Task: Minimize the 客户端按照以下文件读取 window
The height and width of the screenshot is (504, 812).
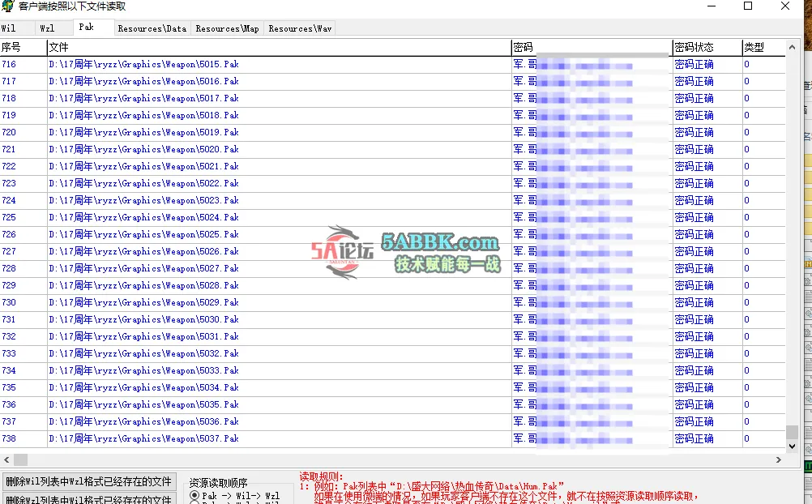Action: pyautogui.click(x=712, y=6)
